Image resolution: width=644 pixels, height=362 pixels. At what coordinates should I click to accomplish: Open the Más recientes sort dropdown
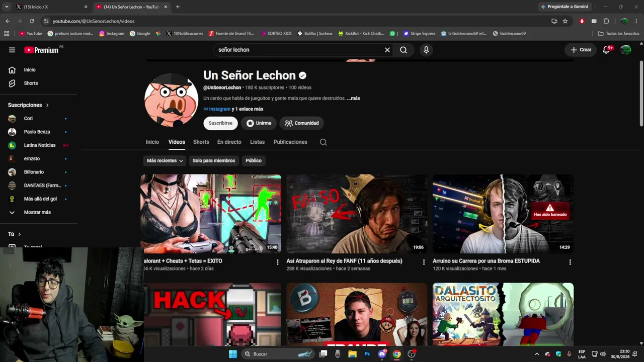pos(165,161)
